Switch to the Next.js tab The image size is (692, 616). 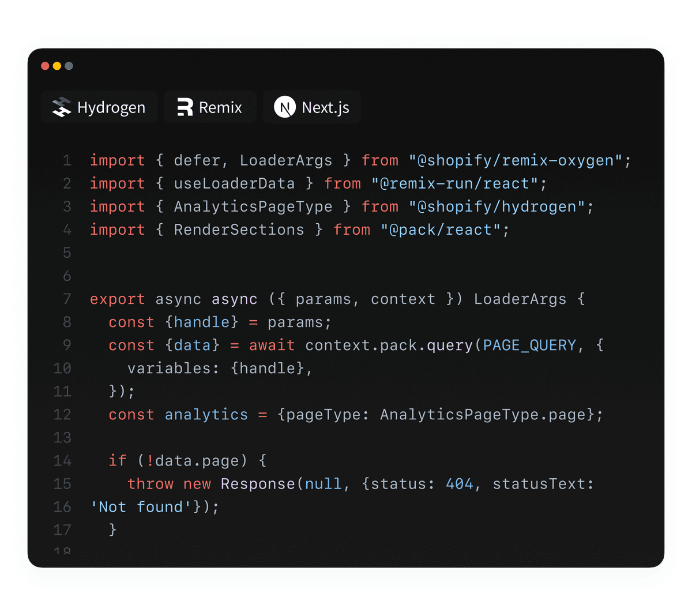[x=312, y=107]
